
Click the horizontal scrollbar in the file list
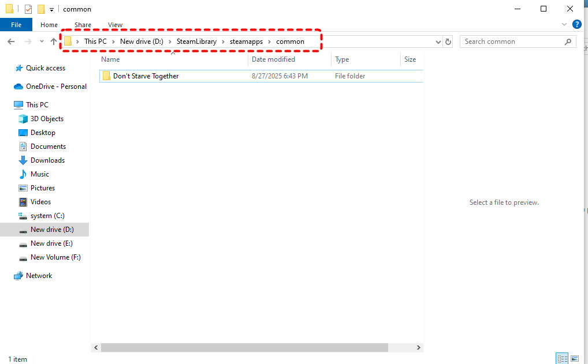[244, 347]
